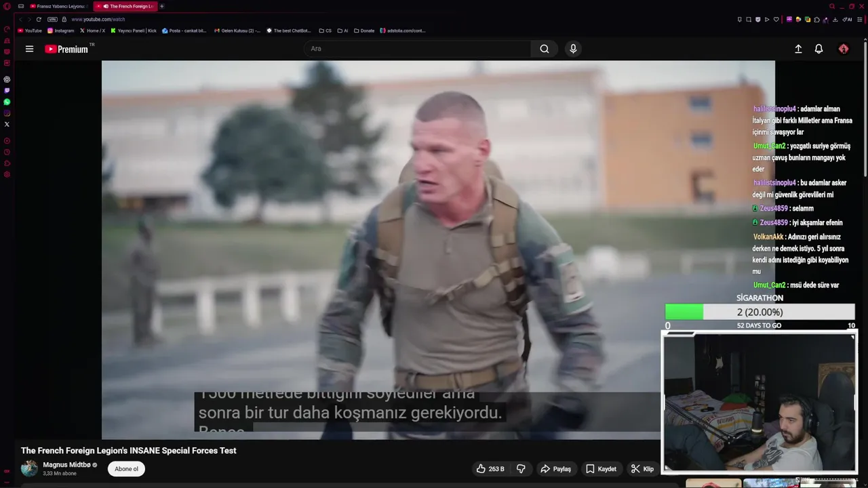Switch to The French Foreign Legion tab
868x488 pixels.
coord(126,6)
